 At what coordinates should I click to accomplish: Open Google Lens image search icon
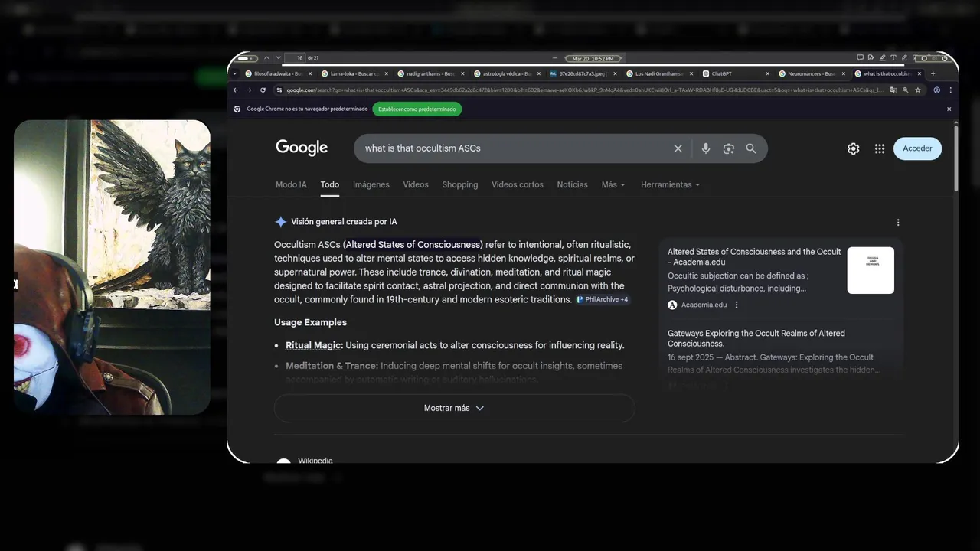pyautogui.click(x=728, y=148)
